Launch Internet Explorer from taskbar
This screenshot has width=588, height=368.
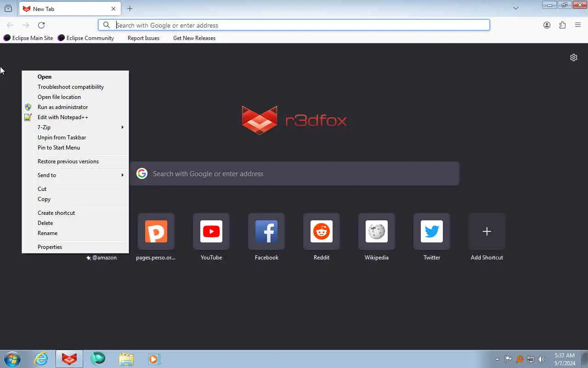(x=41, y=359)
